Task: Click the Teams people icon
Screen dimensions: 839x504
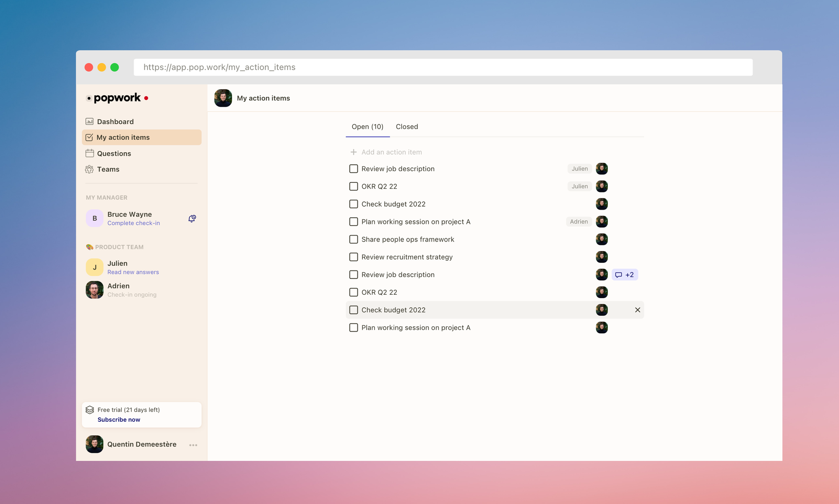Action: [x=89, y=169]
